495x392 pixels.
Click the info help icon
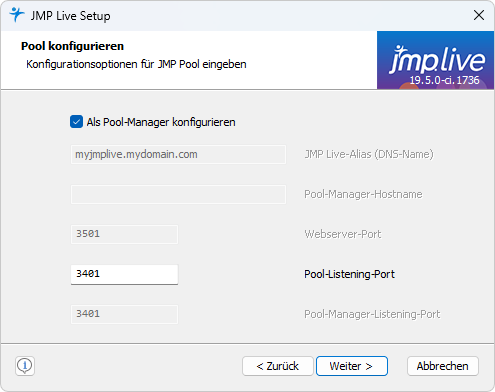pos(25,366)
